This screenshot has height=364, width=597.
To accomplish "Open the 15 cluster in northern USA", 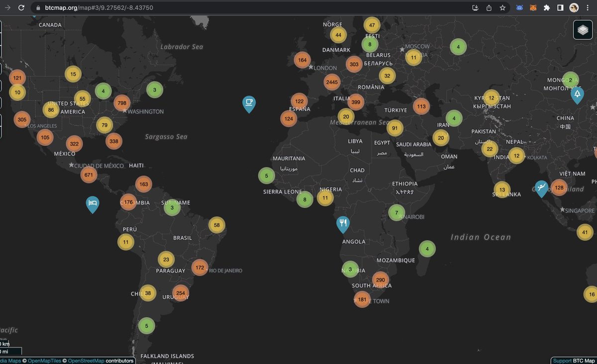I will pos(73,74).
